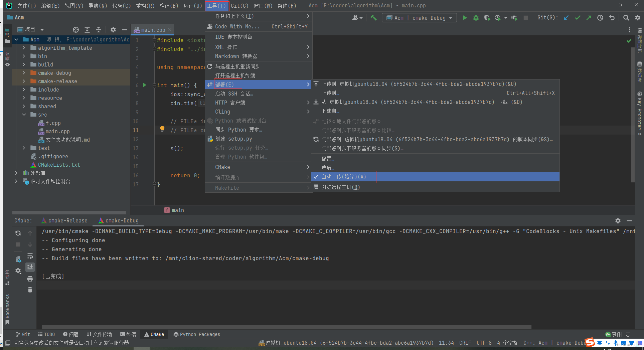Toggle soft-wrap icon in CMake output

point(30,256)
